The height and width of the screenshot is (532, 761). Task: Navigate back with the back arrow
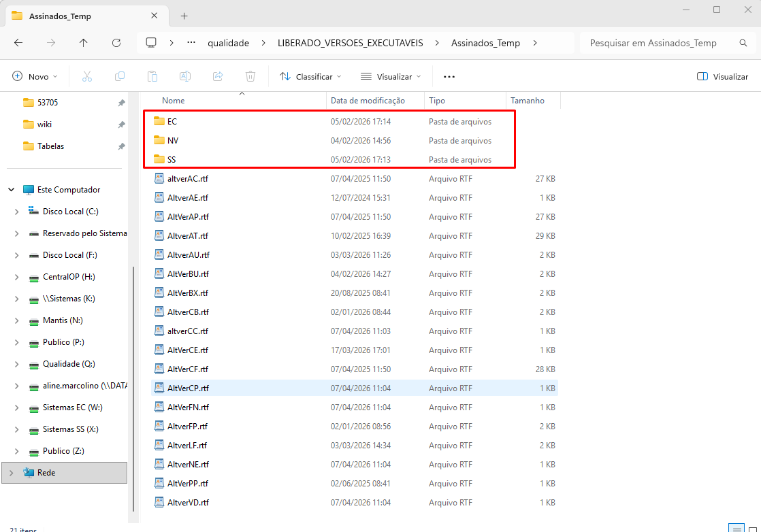click(18, 43)
